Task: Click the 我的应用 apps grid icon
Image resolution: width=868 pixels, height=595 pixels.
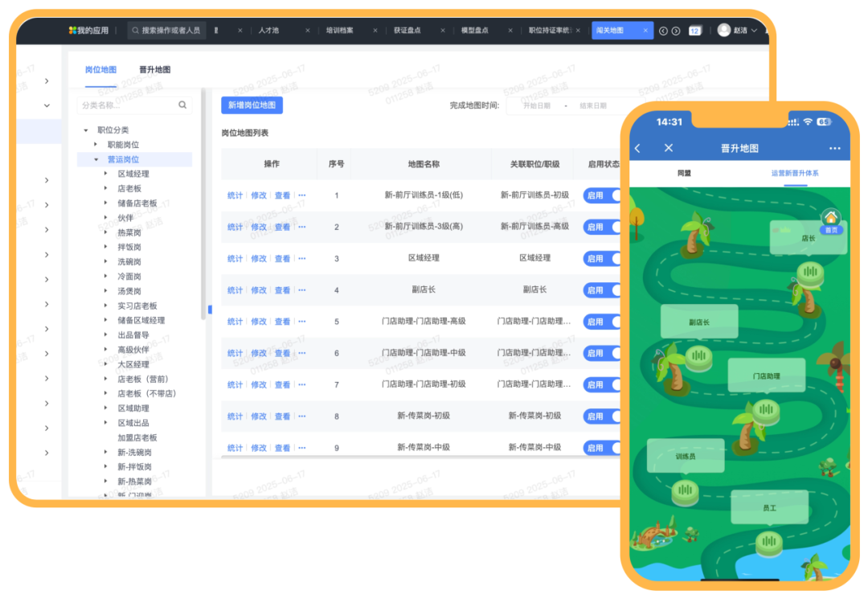Action: pyautogui.click(x=72, y=31)
